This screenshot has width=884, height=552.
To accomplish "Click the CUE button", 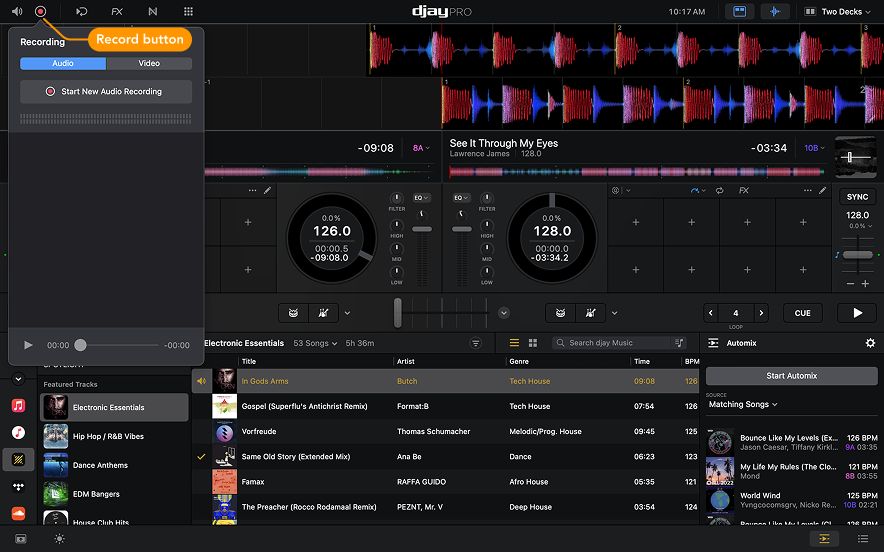I will pyautogui.click(x=802, y=313).
